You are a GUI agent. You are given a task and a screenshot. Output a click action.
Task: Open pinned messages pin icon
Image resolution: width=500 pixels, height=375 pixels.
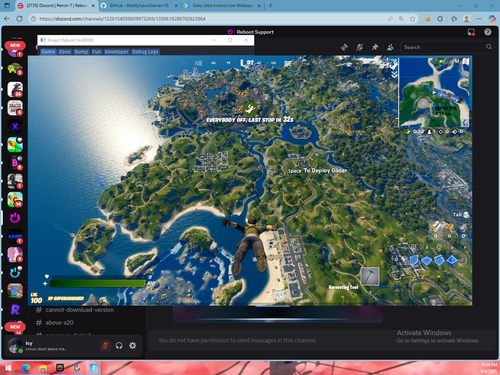[x=375, y=47]
